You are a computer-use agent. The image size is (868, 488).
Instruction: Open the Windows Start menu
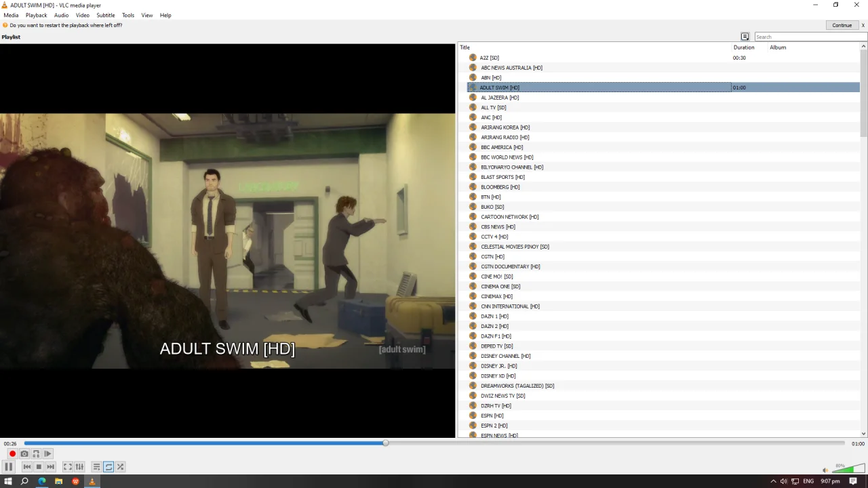point(8,481)
